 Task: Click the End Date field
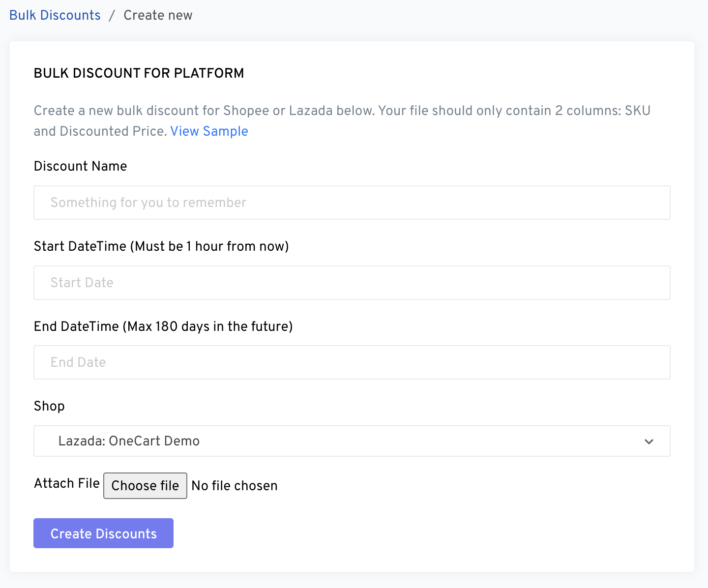(352, 362)
